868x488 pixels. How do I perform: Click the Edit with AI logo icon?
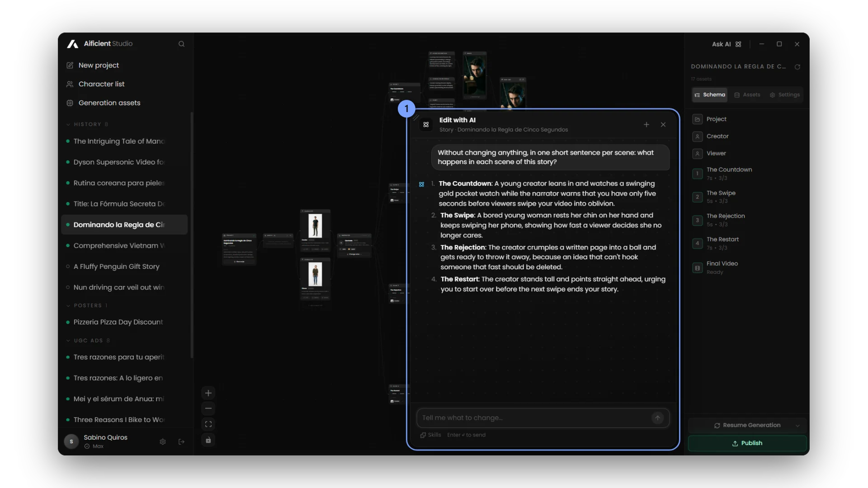[x=426, y=125]
